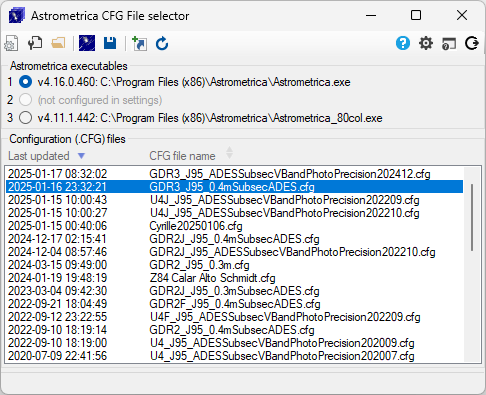Click the Astrometrica.exe path label for v4.16.0.460

pos(194,82)
